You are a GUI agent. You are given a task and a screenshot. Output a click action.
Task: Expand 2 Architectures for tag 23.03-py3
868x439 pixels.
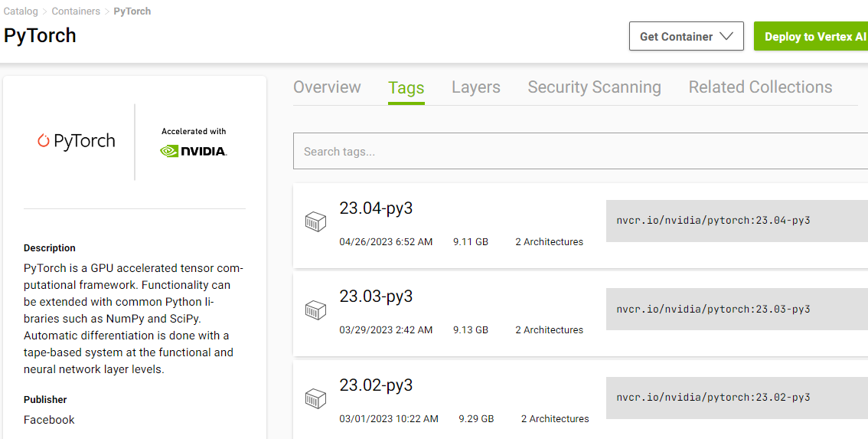pos(549,329)
